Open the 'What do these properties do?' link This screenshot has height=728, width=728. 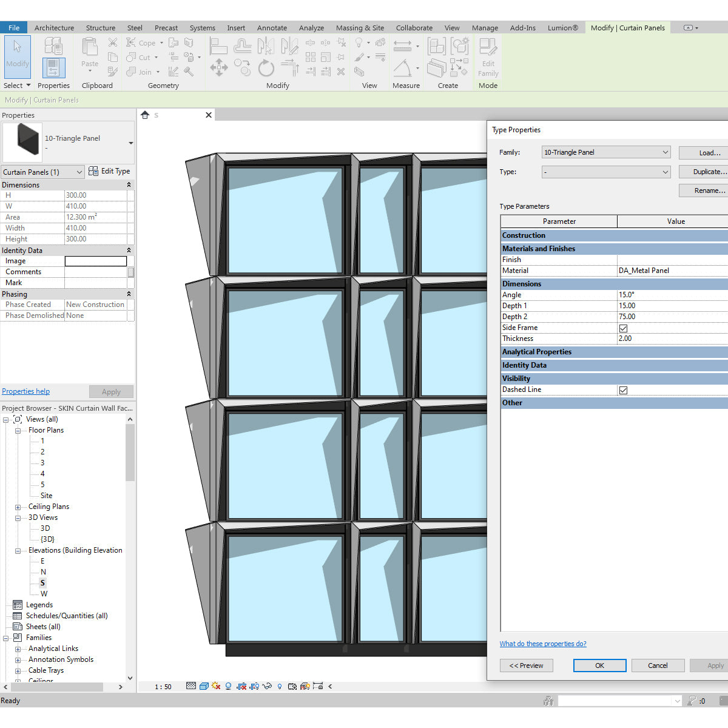(542, 644)
